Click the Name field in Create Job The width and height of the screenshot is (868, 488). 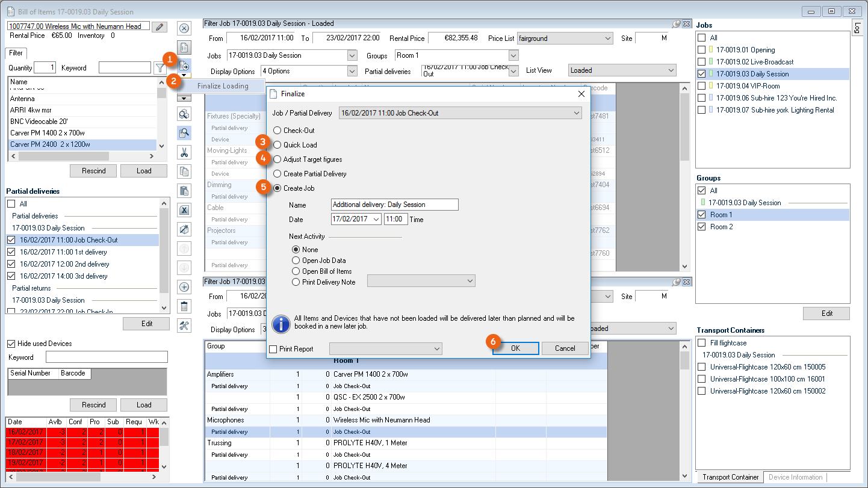tap(394, 205)
